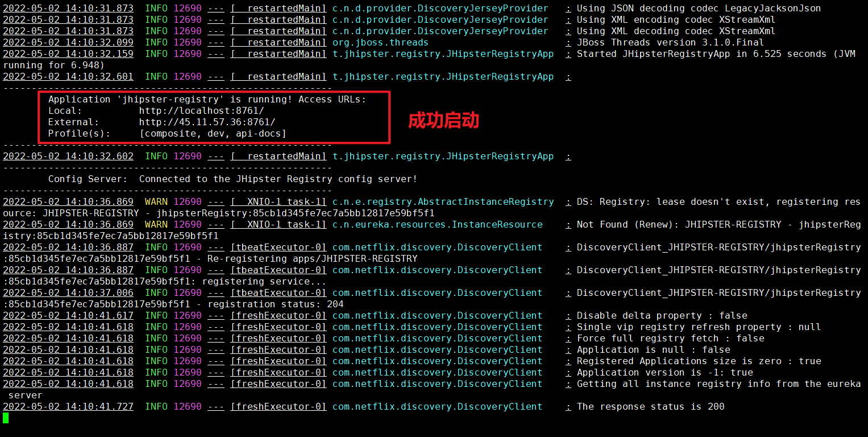Click timestamp 2022-05-02 14:10:32.099
The width and height of the screenshot is (868, 437).
pos(68,42)
